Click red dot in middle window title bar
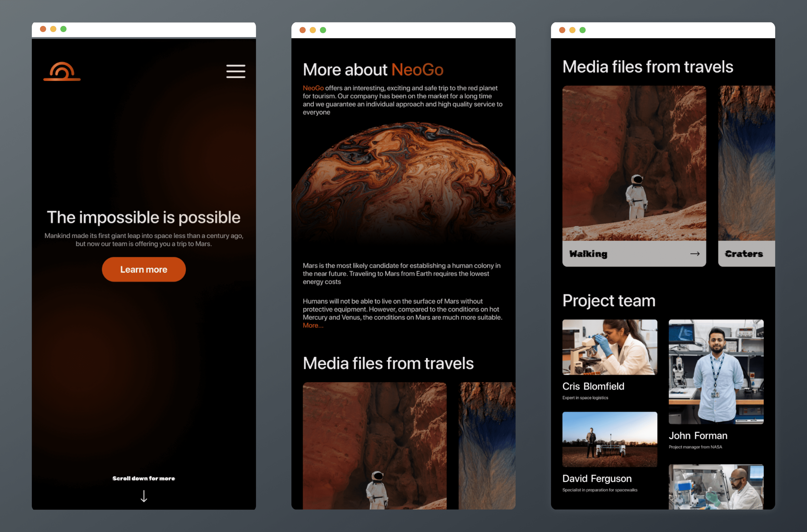Image resolution: width=807 pixels, height=532 pixels. 302,30
